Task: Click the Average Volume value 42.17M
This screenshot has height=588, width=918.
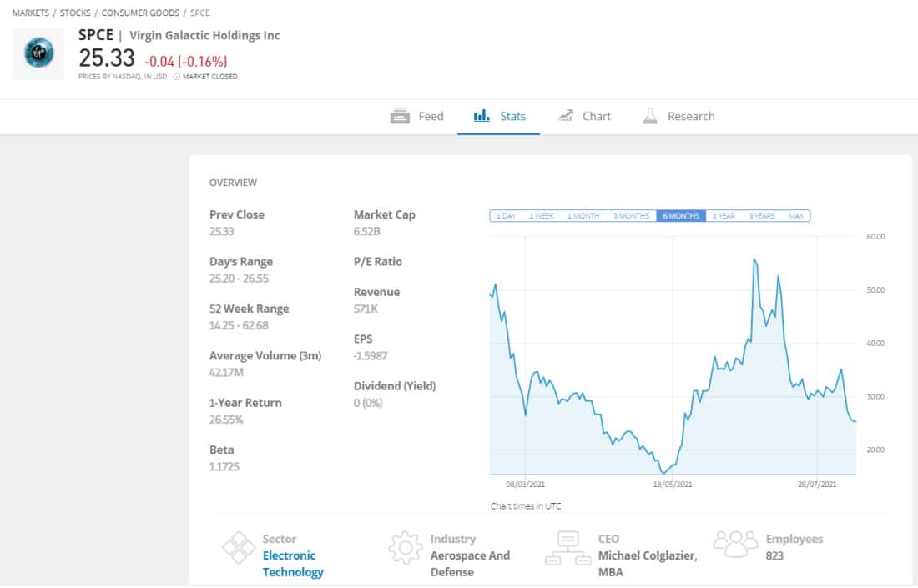Action: click(226, 373)
